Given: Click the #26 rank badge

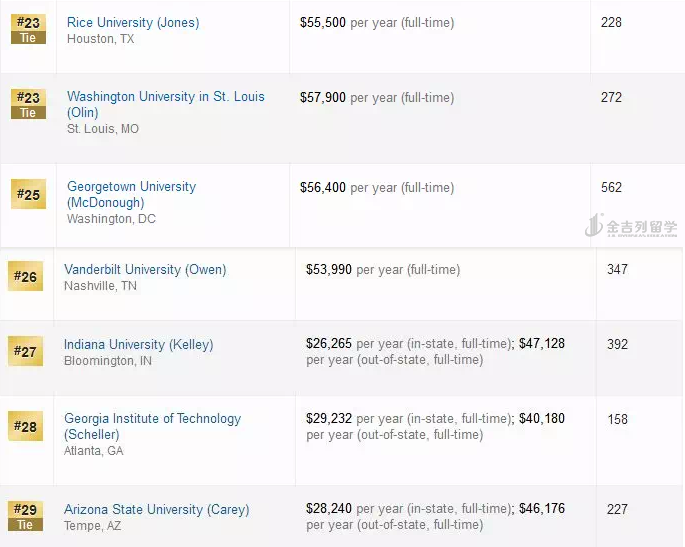Looking at the screenshot, I should click(x=25, y=276).
